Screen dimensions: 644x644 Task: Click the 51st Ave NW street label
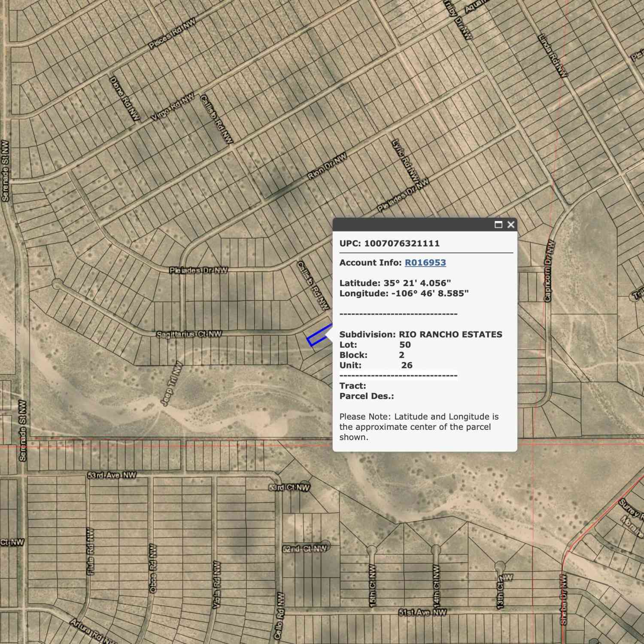pyautogui.click(x=422, y=613)
